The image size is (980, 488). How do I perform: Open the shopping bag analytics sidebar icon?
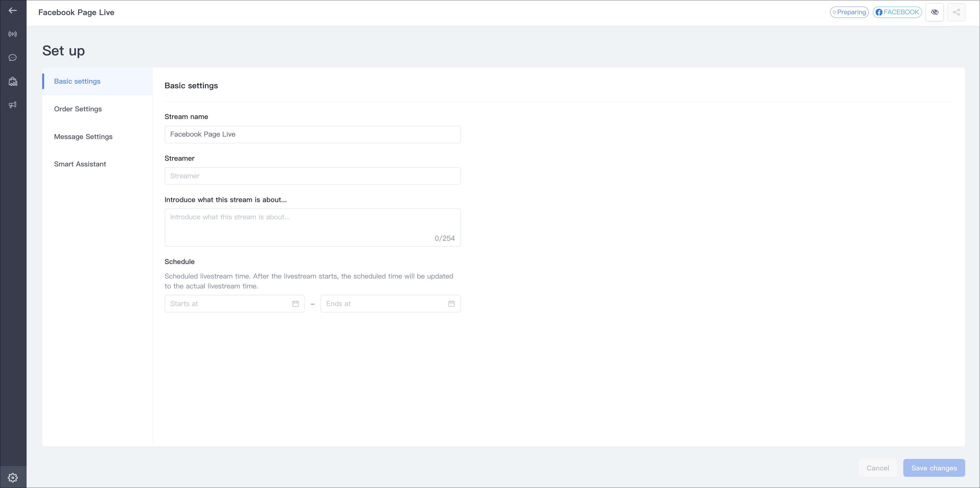13,81
